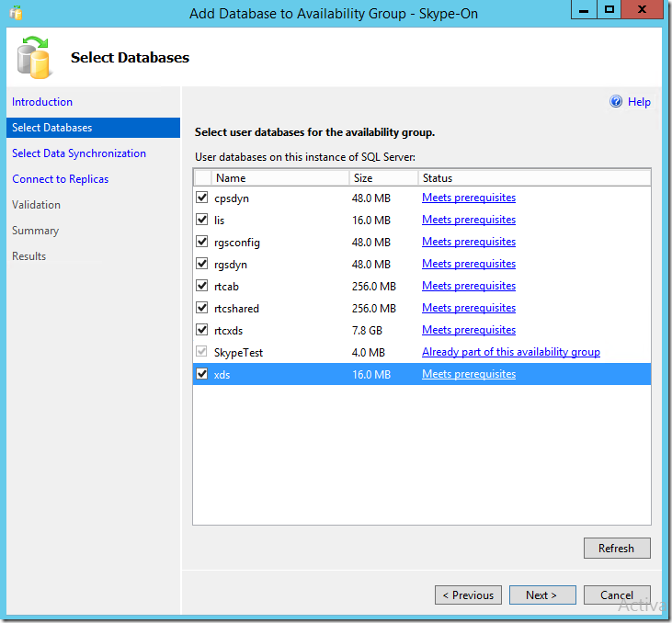The height and width of the screenshot is (623, 672).
Task: Open rtcshared Meets prerequisites link
Action: (469, 308)
